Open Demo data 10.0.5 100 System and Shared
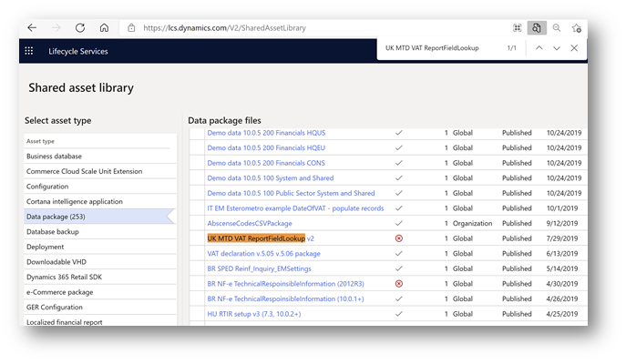 click(271, 178)
